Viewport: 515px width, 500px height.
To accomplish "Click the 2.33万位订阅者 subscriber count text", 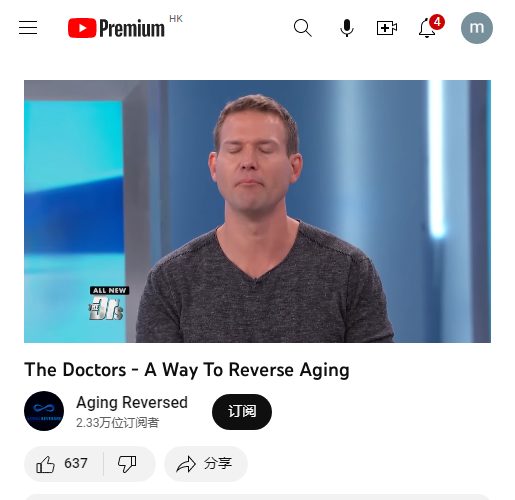I will click(117, 423).
